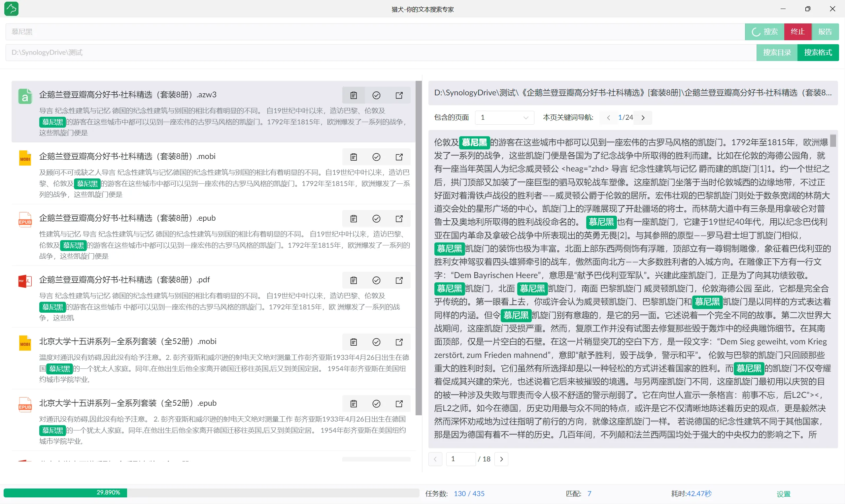Click the open-externally icon for the pdf result

(399, 280)
